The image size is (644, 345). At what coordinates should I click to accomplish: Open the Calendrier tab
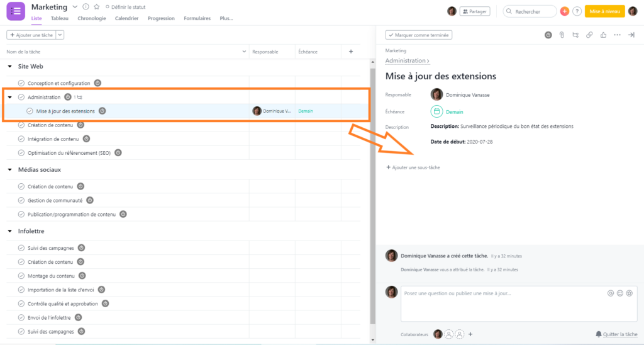126,18
